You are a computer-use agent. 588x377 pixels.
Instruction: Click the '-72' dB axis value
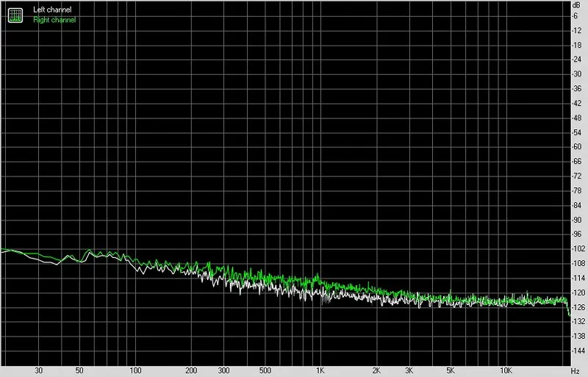coord(577,176)
